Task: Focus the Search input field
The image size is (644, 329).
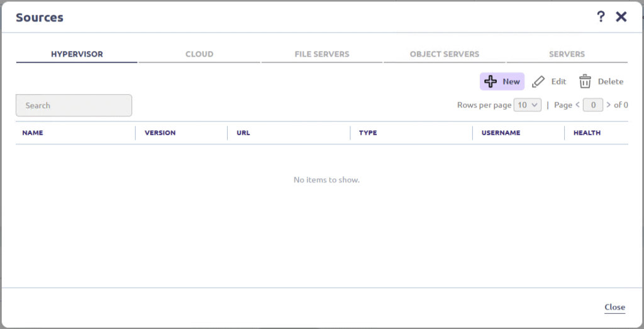Action: coord(74,106)
